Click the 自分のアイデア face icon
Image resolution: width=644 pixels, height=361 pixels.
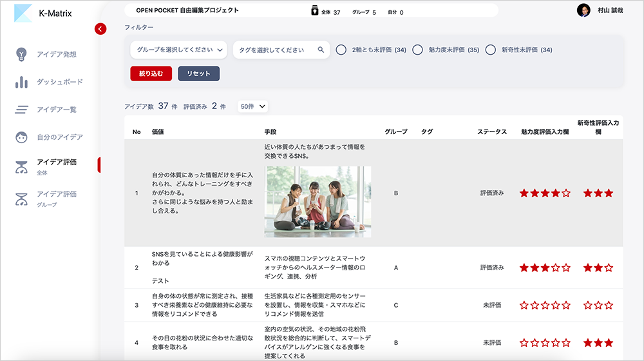22,137
